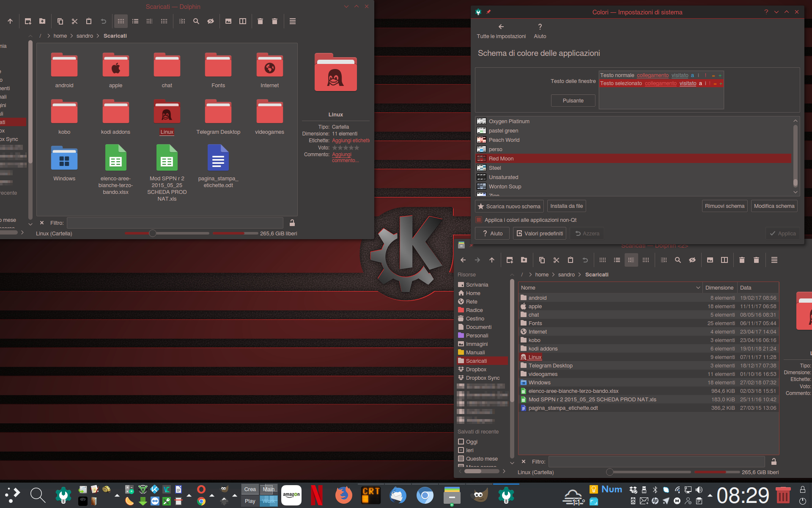Click zoom slider handle in icon-view Dolphin status bar
Image resolution: width=812 pixels, height=508 pixels.
coord(153,233)
